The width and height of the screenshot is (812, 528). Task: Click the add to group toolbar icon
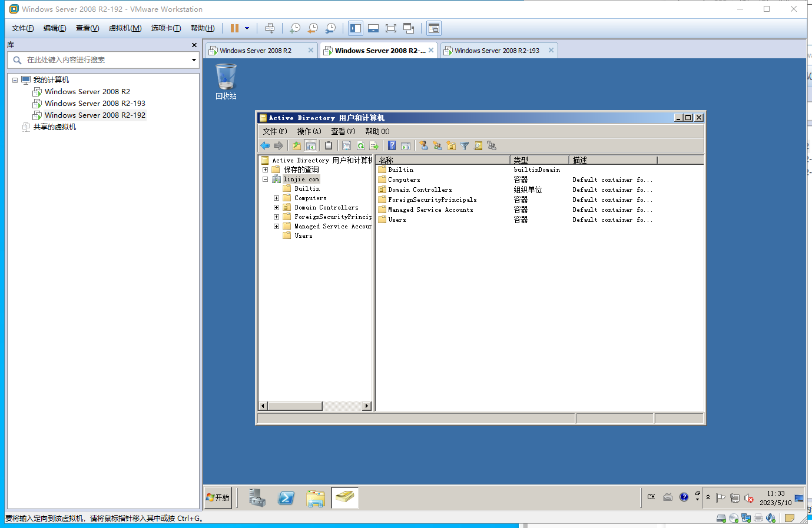492,146
